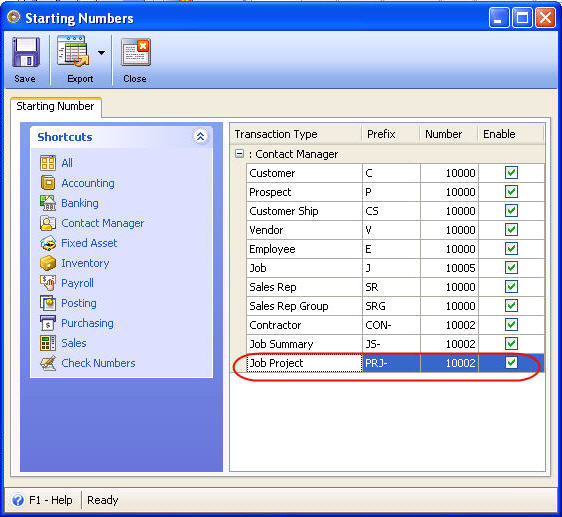Click the Close form toolbar icon
The width and height of the screenshot is (562, 517).
135,52
